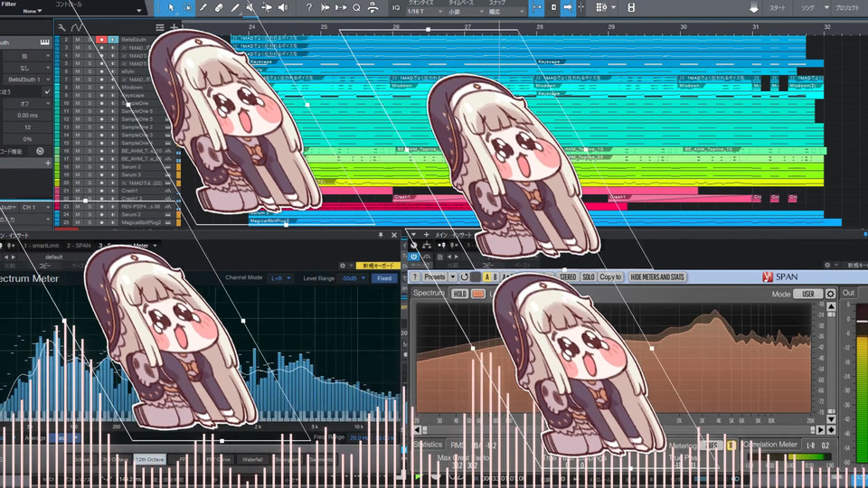Select the Waterfall analysis mode

pyautogui.click(x=252, y=460)
